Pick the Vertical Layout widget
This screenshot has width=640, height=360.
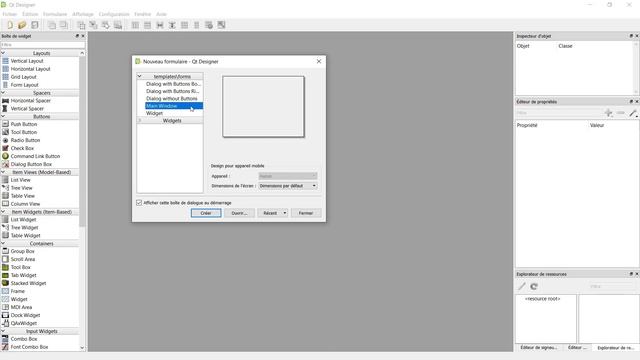coord(27,61)
